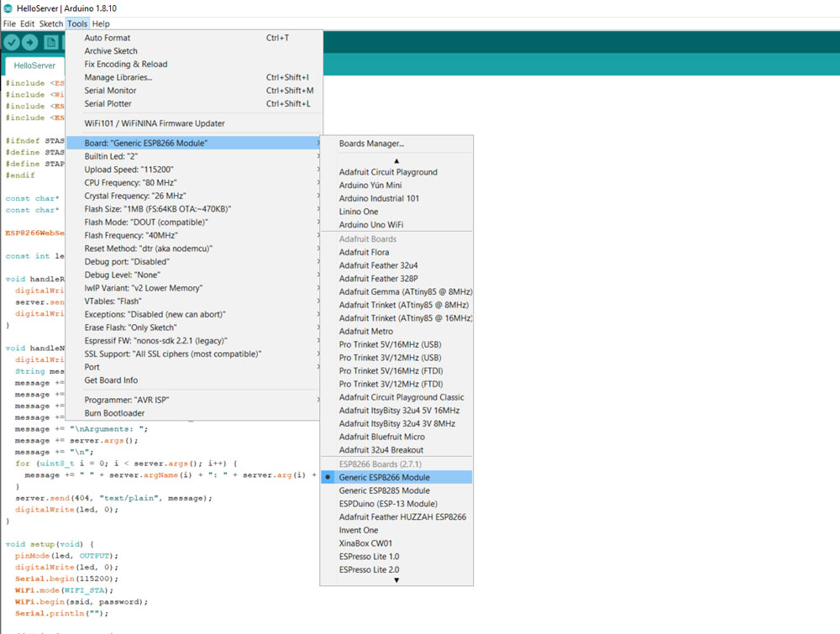Choose Archive Sketch
The height and width of the screenshot is (634, 840).
tap(194, 51)
